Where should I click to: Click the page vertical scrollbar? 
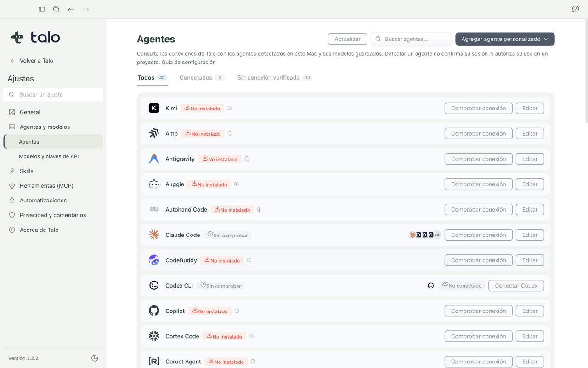click(586, 71)
